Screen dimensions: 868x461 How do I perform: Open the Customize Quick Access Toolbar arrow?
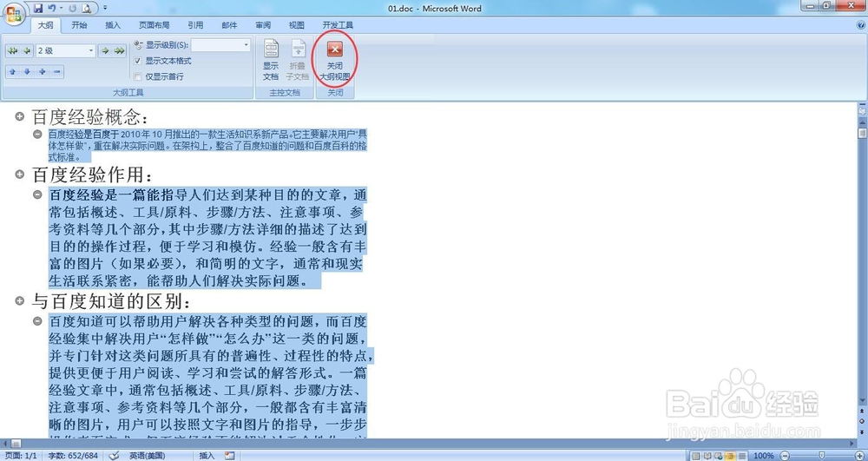point(105,9)
